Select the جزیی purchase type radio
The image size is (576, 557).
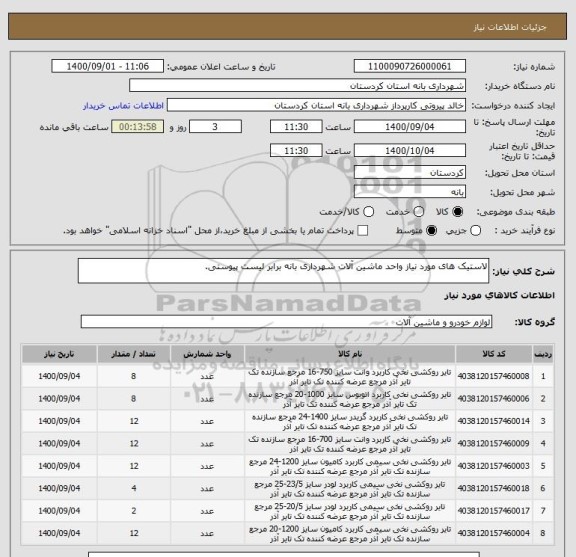[x=476, y=231]
